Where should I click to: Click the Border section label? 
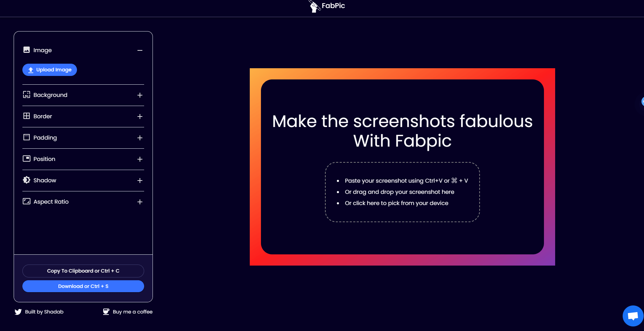point(43,116)
